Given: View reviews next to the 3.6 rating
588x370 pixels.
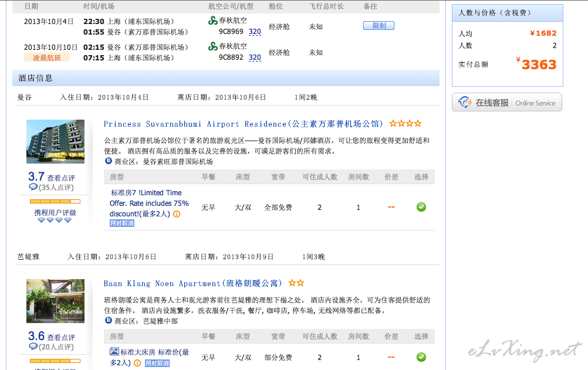Looking at the screenshot, I should pyautogui.click(x=61, y=337).
